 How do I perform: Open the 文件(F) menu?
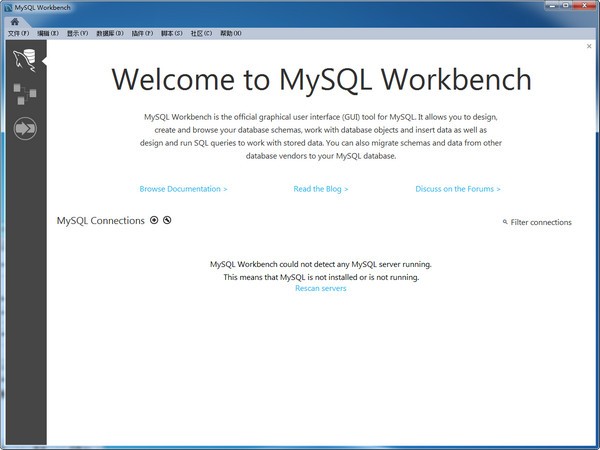tap(19, 33)
